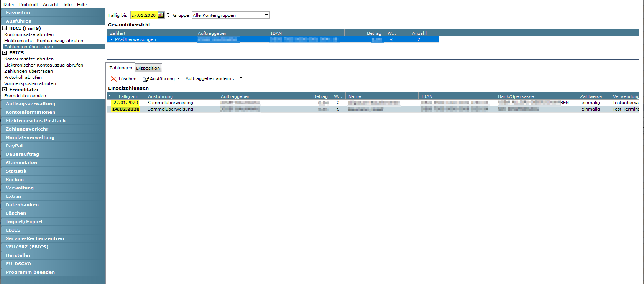
Task: Select Vormerkposten abrufen
Action: (x=30, y=83)
